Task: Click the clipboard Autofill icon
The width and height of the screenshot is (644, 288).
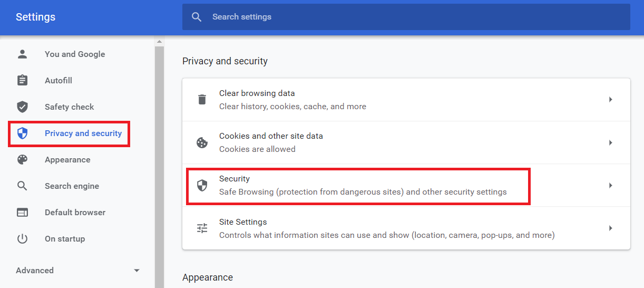Action: point(22,80)
